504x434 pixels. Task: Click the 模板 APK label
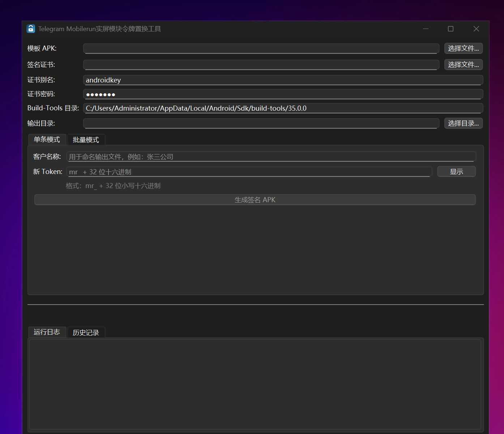coord(42,48)
